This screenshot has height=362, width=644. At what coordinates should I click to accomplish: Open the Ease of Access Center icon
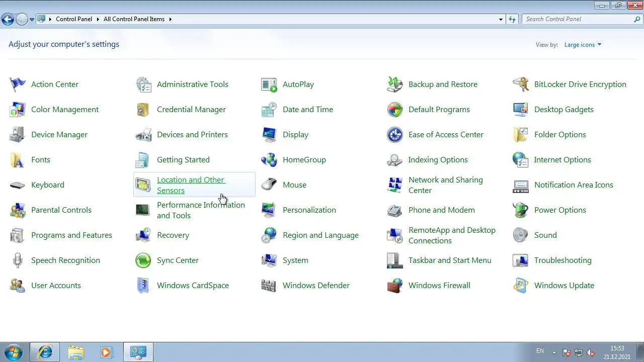click(395, 135)
